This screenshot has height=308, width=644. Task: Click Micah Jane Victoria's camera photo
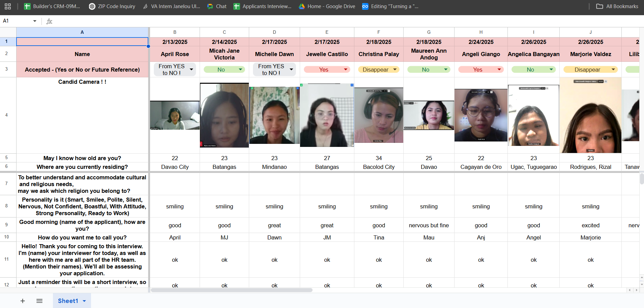(x=224, y=115)
